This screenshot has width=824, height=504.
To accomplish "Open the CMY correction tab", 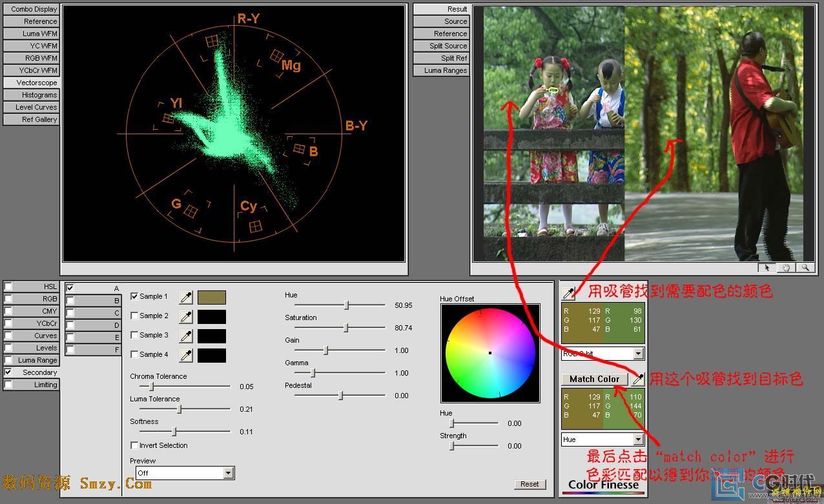I will point(32,311).
